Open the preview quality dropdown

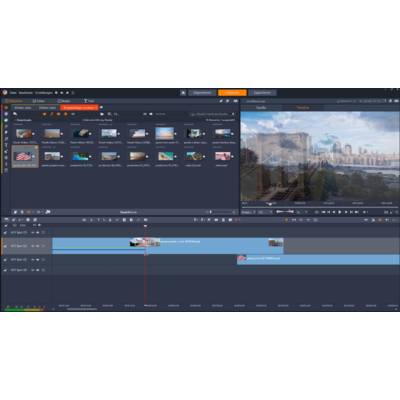pos(265,212)
